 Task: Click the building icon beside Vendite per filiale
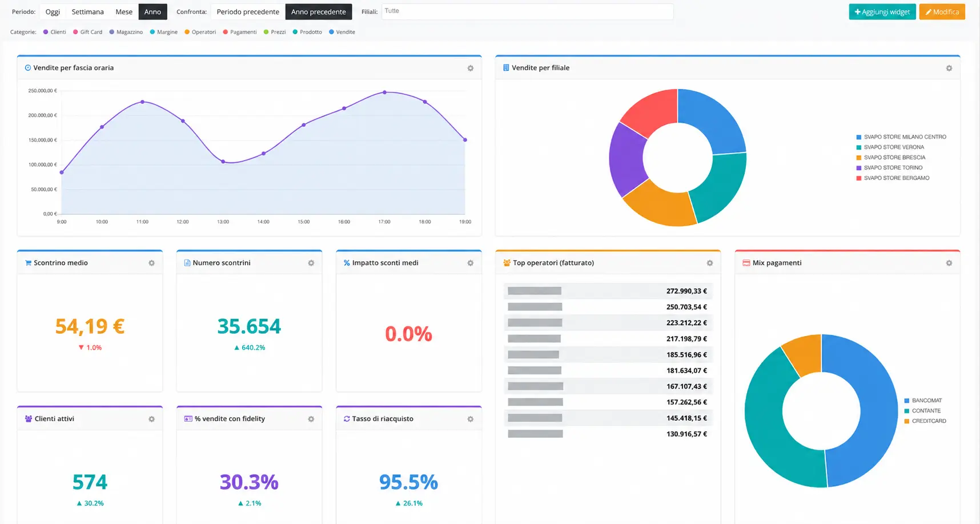coord(506,67)
